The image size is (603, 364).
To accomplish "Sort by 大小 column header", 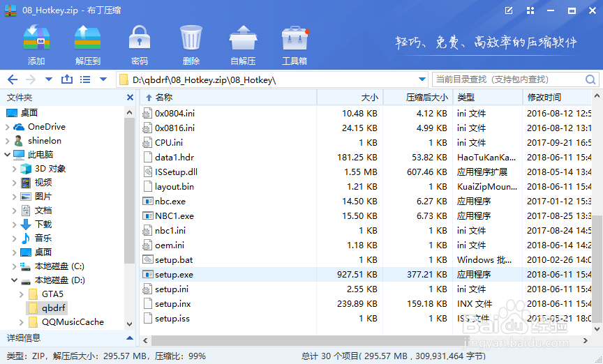I will coord(350,98).
